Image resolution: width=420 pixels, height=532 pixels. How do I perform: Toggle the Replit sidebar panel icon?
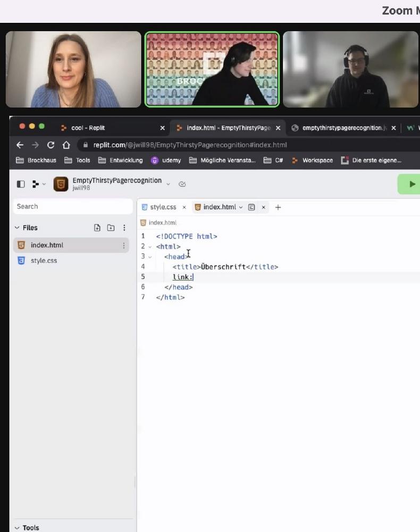pos(21,184)
